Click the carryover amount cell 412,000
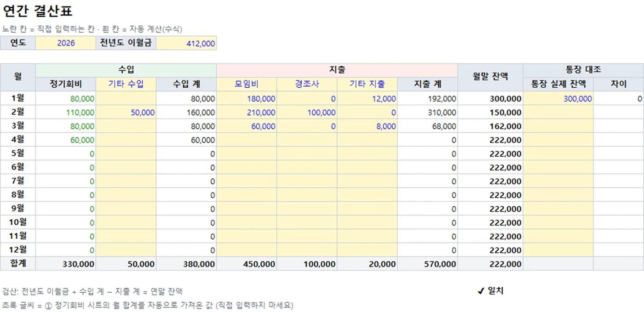The width and height of the screenshot is (644, 312). tap(186, 43)
